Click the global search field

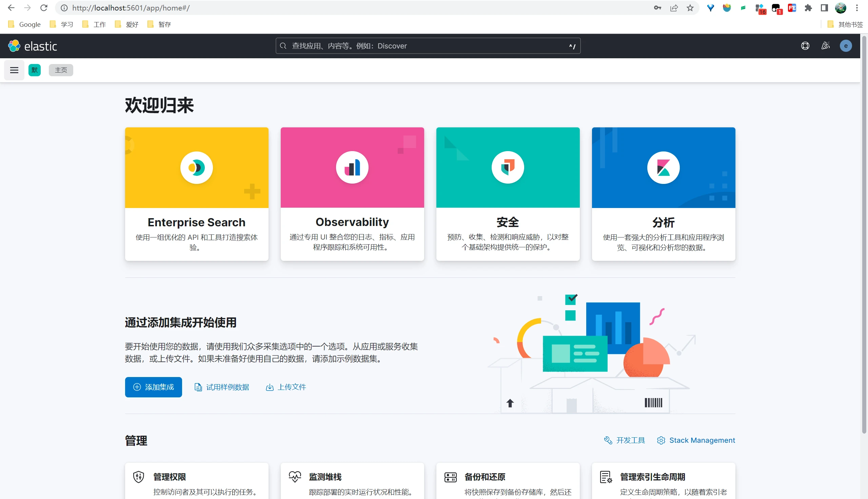pyautogui.click(x=428, y=46)
